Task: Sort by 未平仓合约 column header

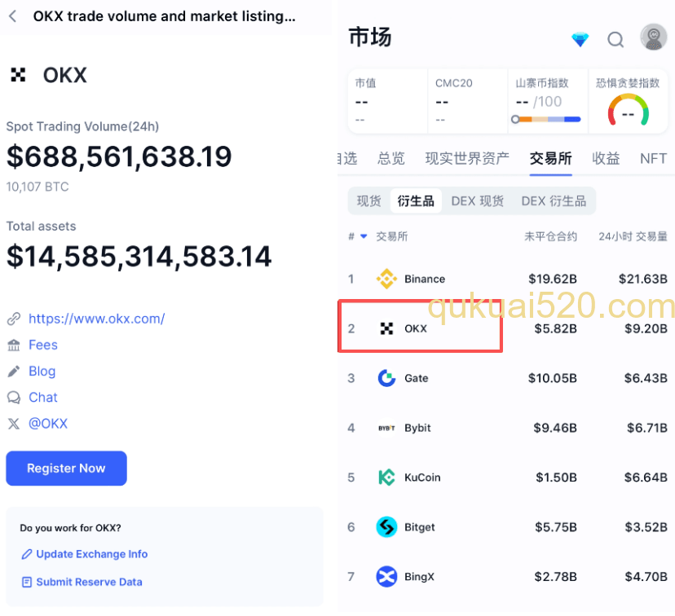Action: coord(550,236)
